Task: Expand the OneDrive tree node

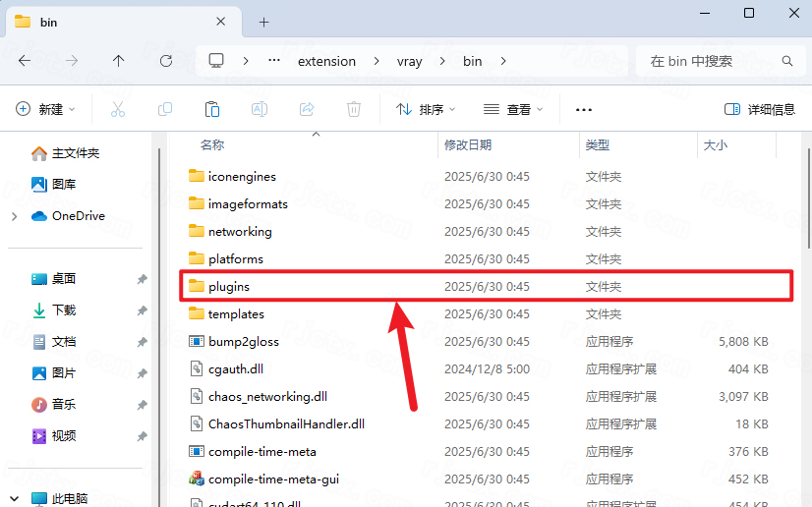Action: coord(14,216)
